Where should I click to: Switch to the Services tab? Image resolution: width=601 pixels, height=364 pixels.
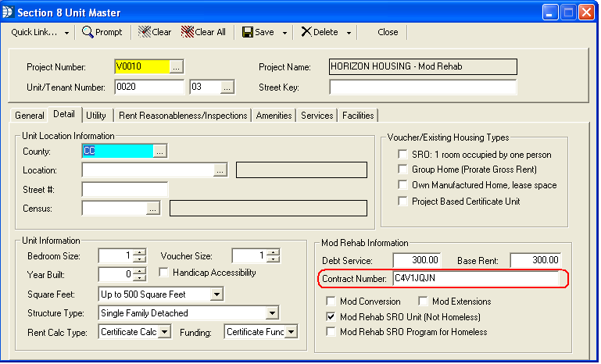click(317, 116)
